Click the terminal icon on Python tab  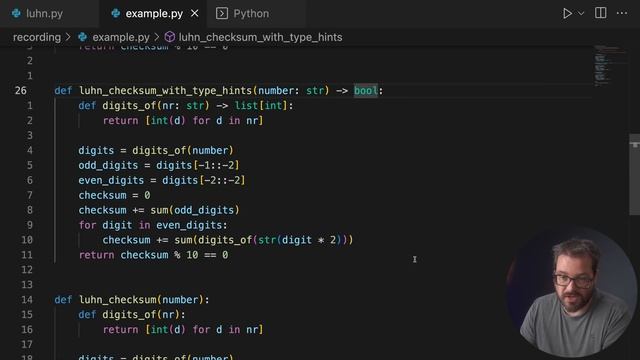pyautogui.click(x=222, y=13)
